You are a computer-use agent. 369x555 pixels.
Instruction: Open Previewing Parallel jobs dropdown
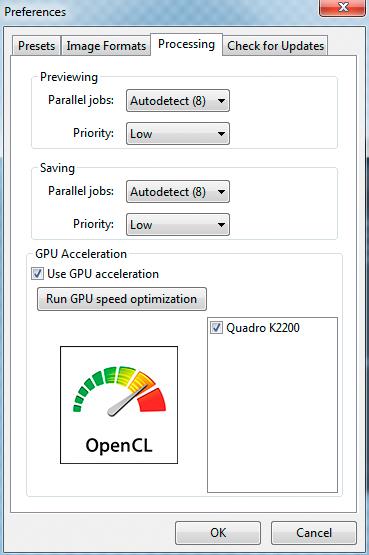pos(178,101)
